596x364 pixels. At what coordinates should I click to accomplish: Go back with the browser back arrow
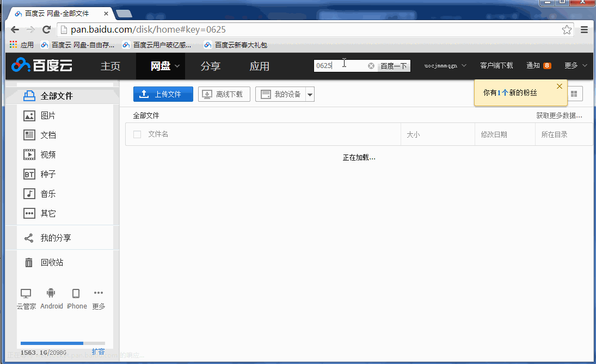(15, 29)
